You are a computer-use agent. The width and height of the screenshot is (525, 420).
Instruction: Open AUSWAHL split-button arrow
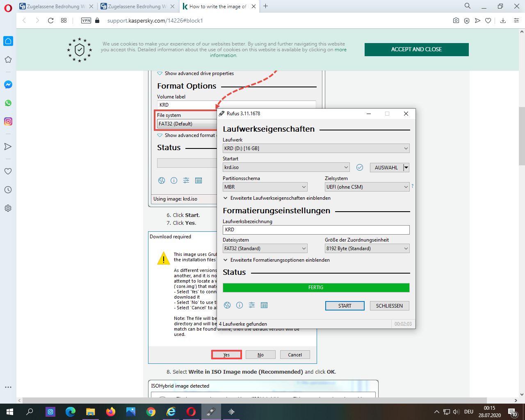(406, 167)
